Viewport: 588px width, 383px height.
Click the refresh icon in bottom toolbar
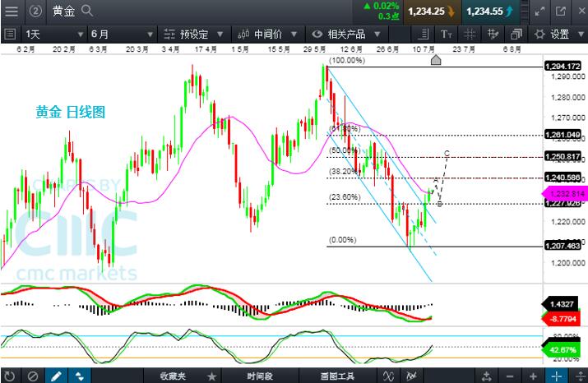10,376
